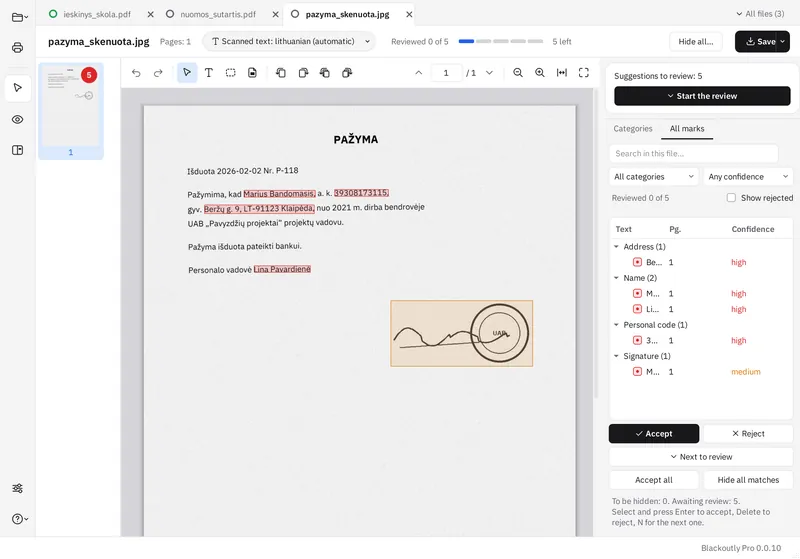
Task: Select the pointer selection tool in toolbar
Action: (187, 72)
